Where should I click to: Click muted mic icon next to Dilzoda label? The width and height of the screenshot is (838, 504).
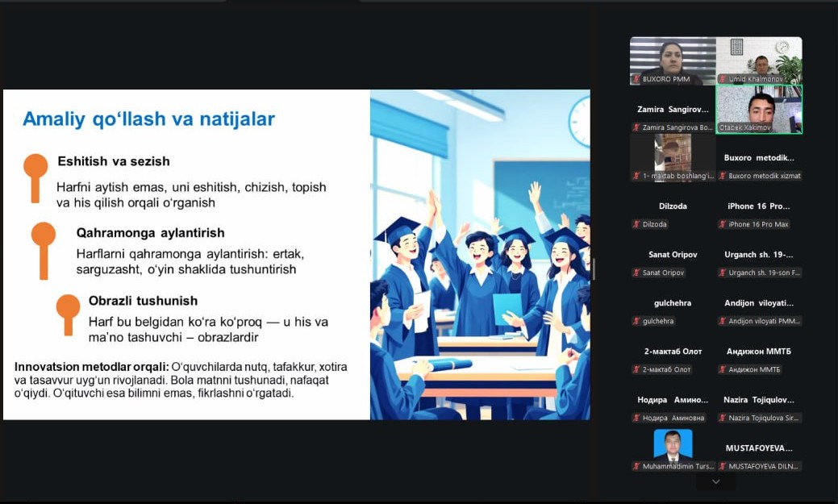pyautogui.click(x=636, y=224)
